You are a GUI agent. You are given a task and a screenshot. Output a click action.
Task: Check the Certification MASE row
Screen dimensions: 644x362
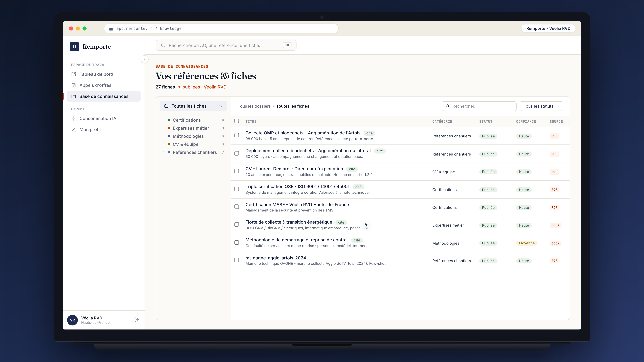pyautogui.click(x=236, y=207)
